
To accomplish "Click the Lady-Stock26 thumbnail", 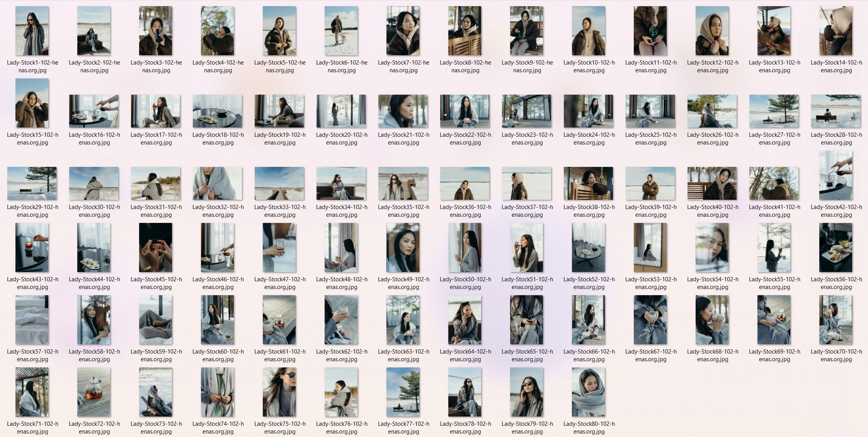I will pos(712,111).
